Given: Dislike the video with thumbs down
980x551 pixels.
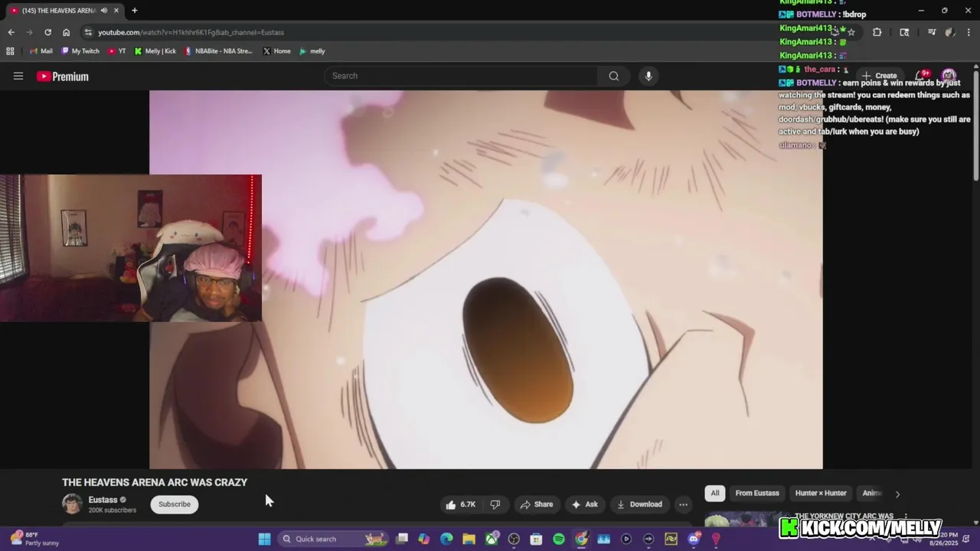Looking at the screenshot, I should (495, 504).
